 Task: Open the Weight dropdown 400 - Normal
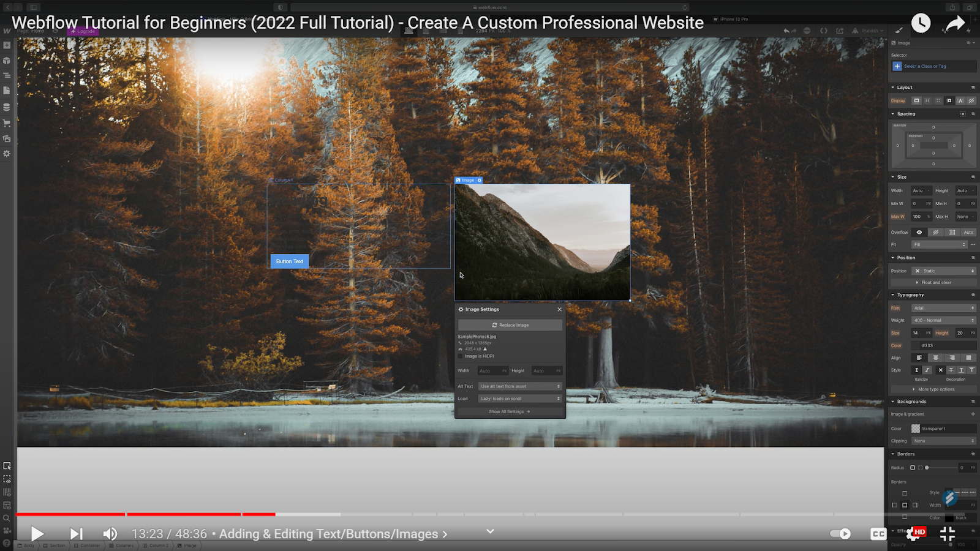[x=943, y=320]
